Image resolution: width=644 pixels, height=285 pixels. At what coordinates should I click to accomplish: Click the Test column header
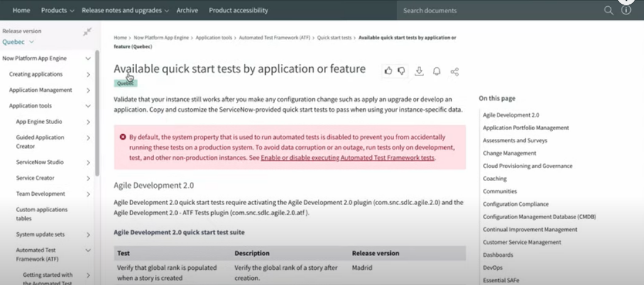click(x=123, y=254)
